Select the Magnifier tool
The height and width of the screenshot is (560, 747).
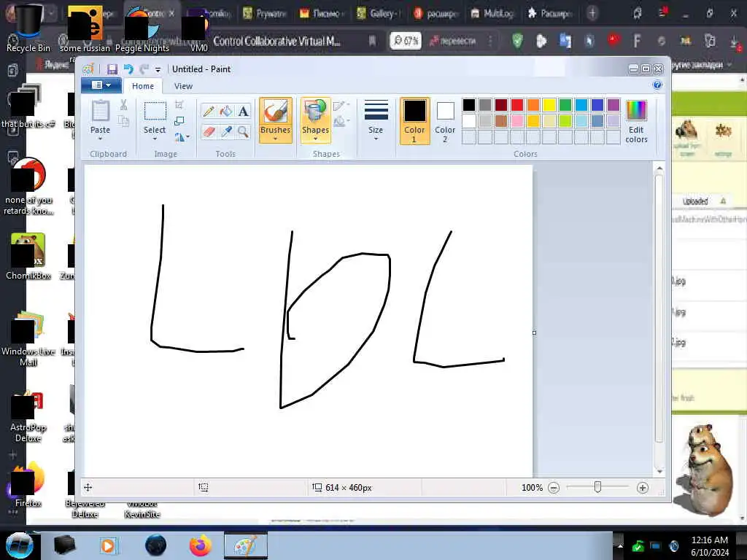point(244,131)
